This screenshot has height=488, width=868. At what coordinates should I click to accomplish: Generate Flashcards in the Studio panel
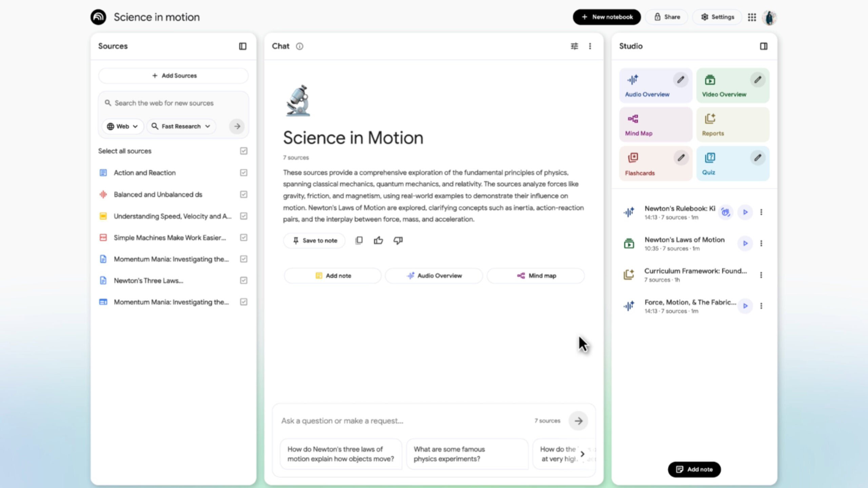click(640, 163)
